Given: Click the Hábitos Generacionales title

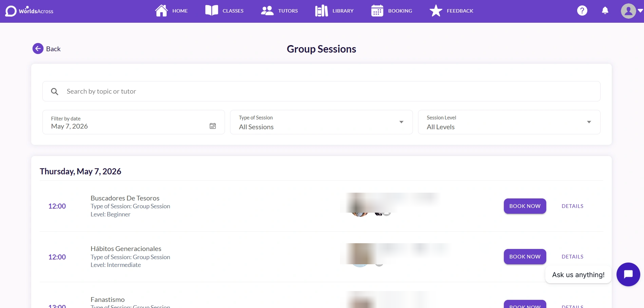Looking at the screenshot, I should tap(126, 249).
